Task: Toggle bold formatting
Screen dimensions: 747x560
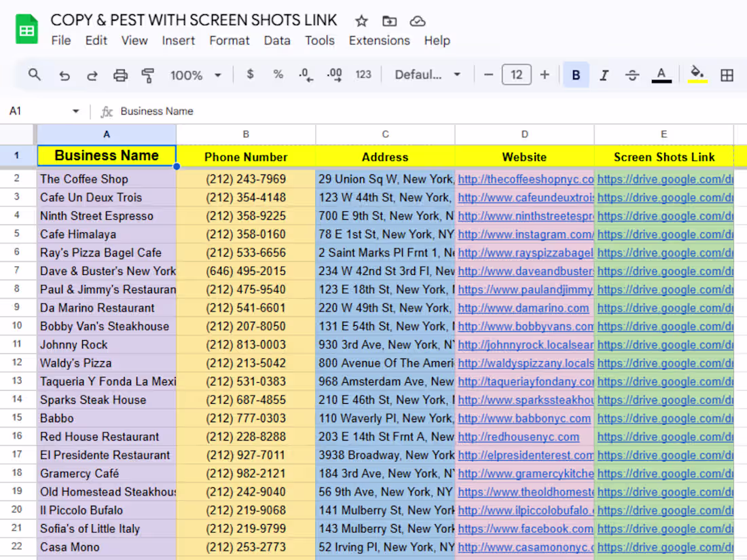Action: point(575,75)
